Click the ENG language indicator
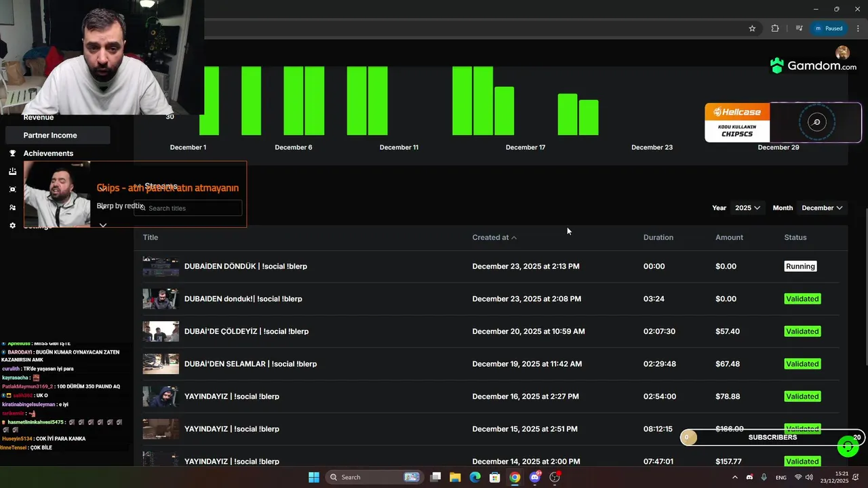868x488 pixels. pyautogui.click(x=781, y=477)
